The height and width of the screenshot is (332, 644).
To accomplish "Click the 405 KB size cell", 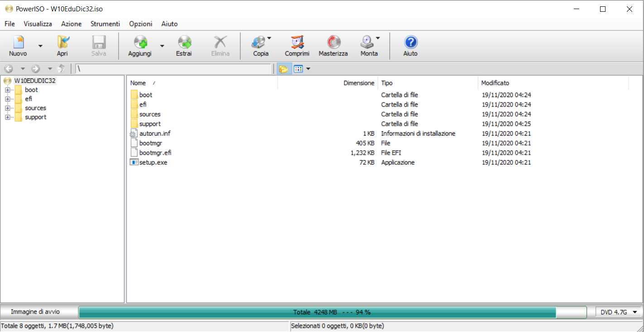I will (365, 143).
